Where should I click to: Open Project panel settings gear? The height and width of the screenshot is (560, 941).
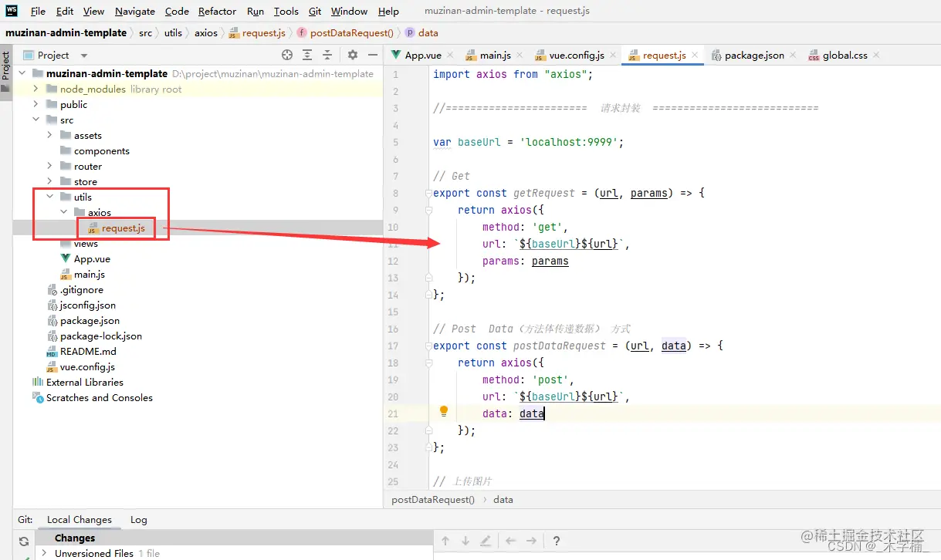pyautogui.click(x=353, y=55)
